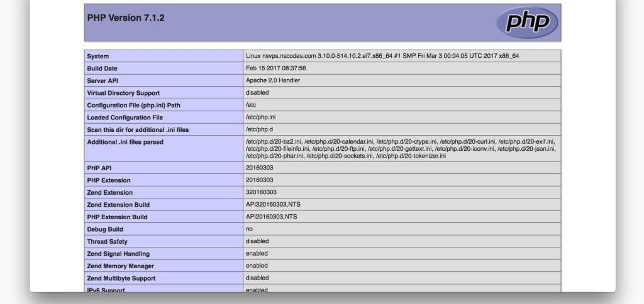Screen dimensions: 644x304
Task: Select Debug Build's no value
Action: pos(249,229)
